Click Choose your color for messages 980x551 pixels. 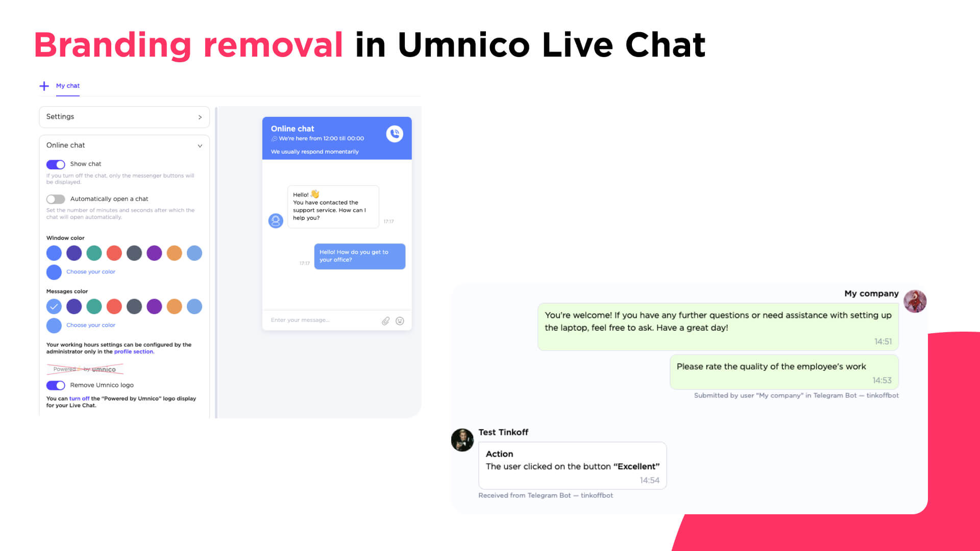point(90,325)
